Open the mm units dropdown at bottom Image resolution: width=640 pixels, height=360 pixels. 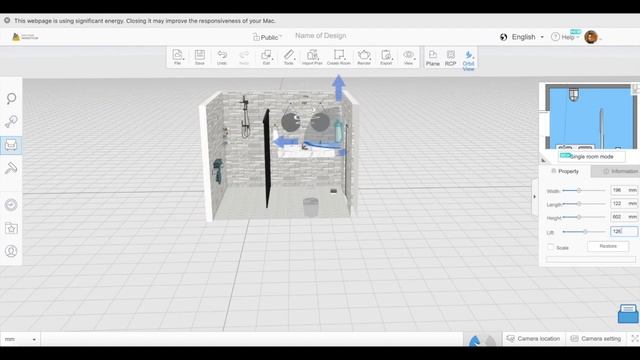point(20,339)
